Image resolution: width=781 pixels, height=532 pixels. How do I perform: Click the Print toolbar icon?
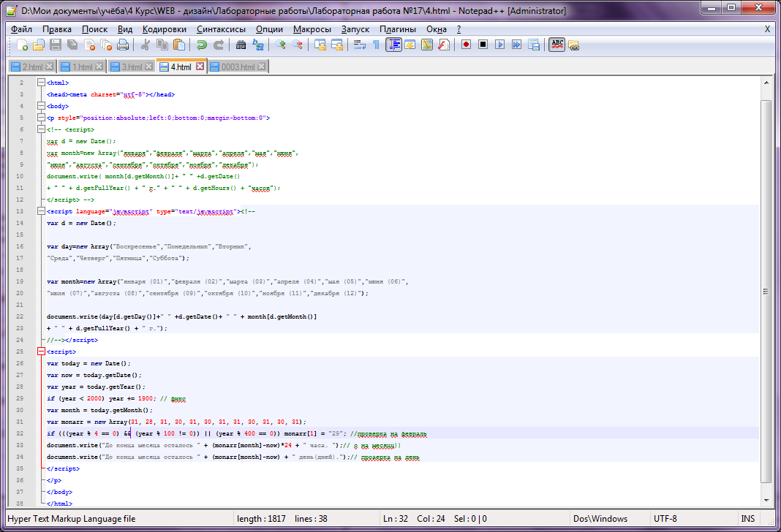(123, 45)
